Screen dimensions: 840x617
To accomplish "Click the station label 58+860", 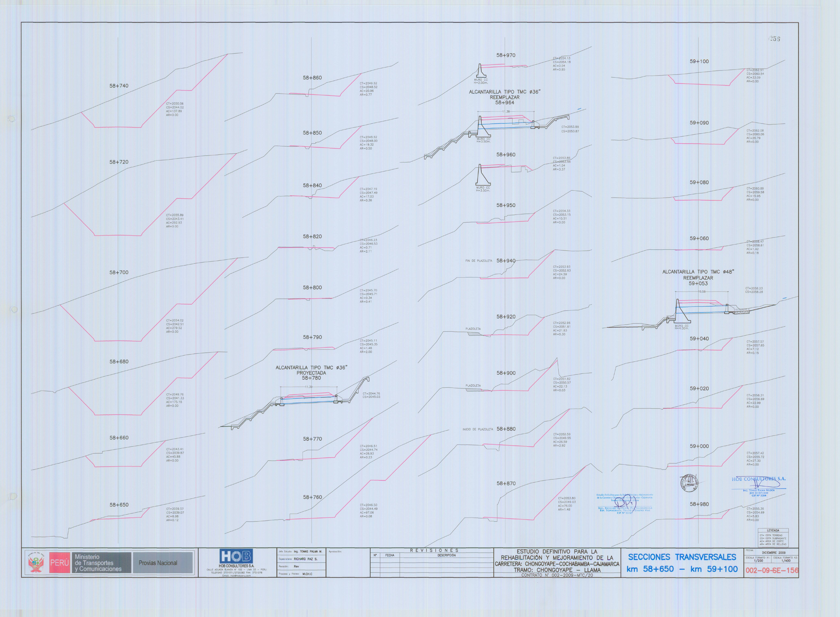I will click(312, 78).
